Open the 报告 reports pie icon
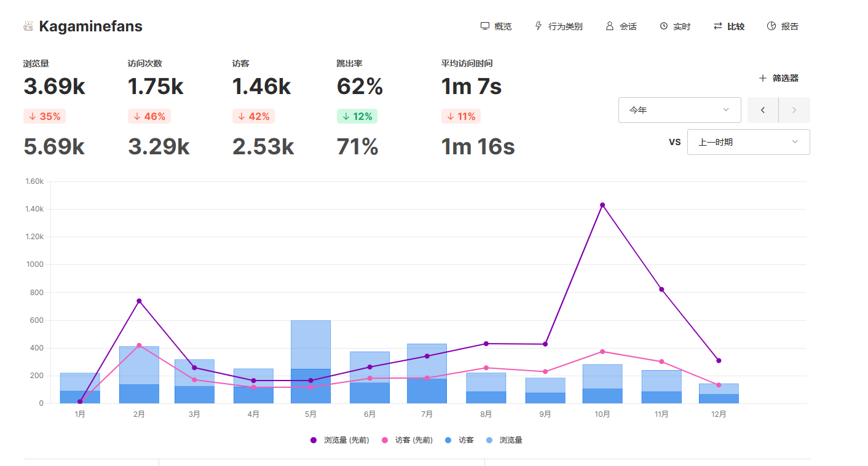This screenshot has width=868, height=466. pyautogui.click(x=771, y=26)
